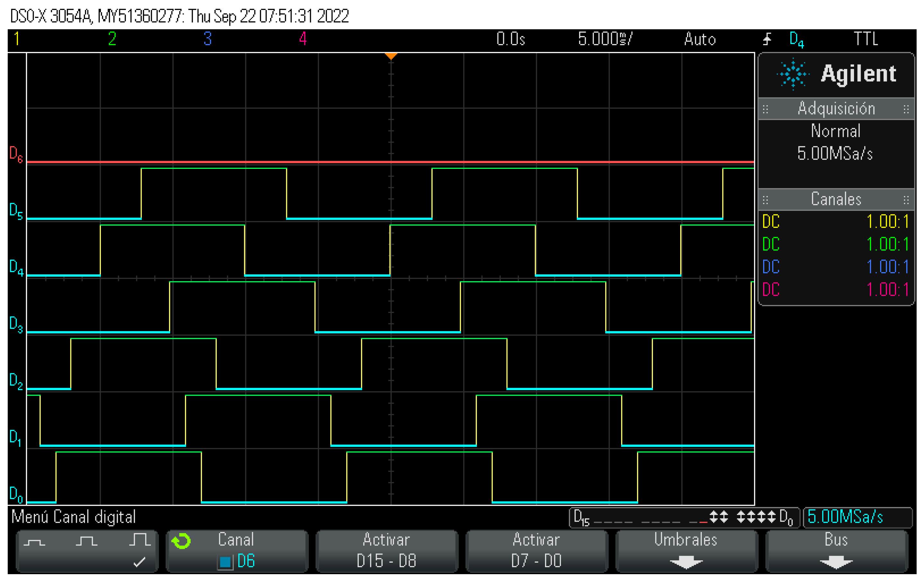Click the Canales panel header
The height and width of the screenshot is (587, 924).
[x=836, y=199]
